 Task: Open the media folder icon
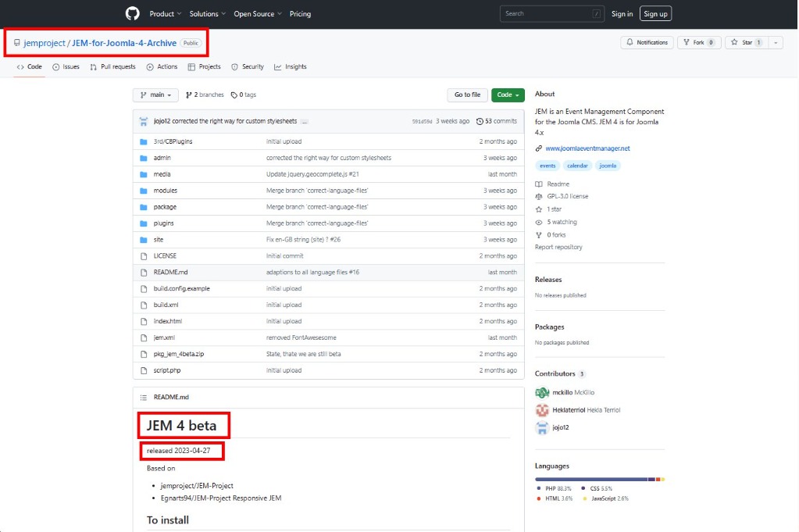pyautogui.click(x=144, y=174)
